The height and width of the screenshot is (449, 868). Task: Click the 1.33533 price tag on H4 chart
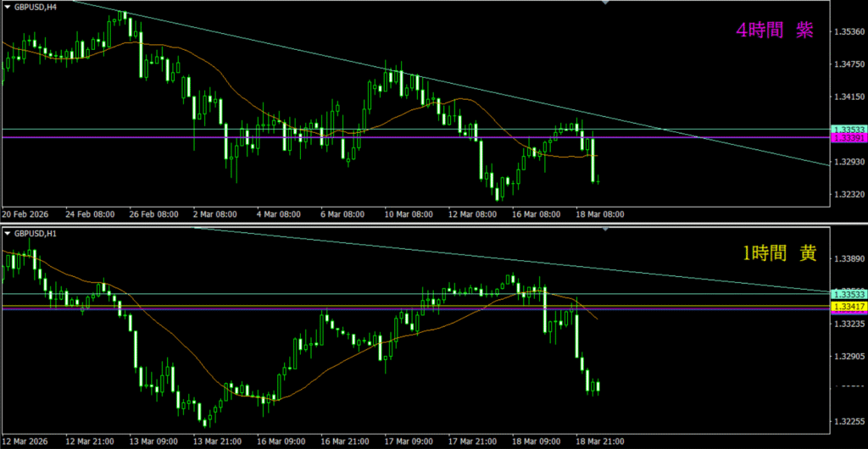tap(847, 129)
